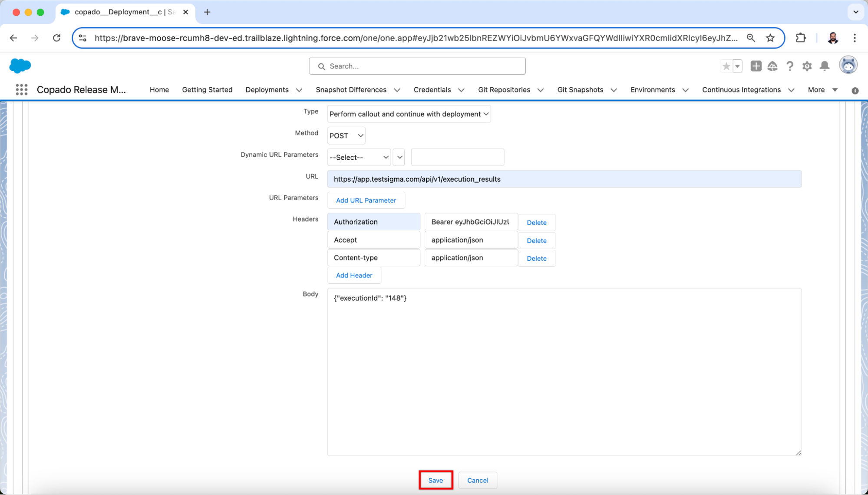Open the callout Type dropdown
The width and height of the screenshot is (868, 495).
coord(409,114)
